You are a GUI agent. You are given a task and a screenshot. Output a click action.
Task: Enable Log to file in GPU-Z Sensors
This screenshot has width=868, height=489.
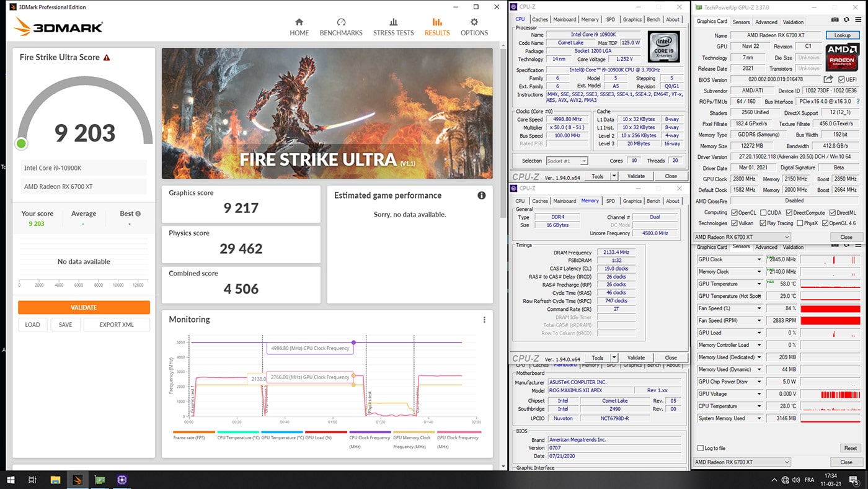click(x=701, y=448)
